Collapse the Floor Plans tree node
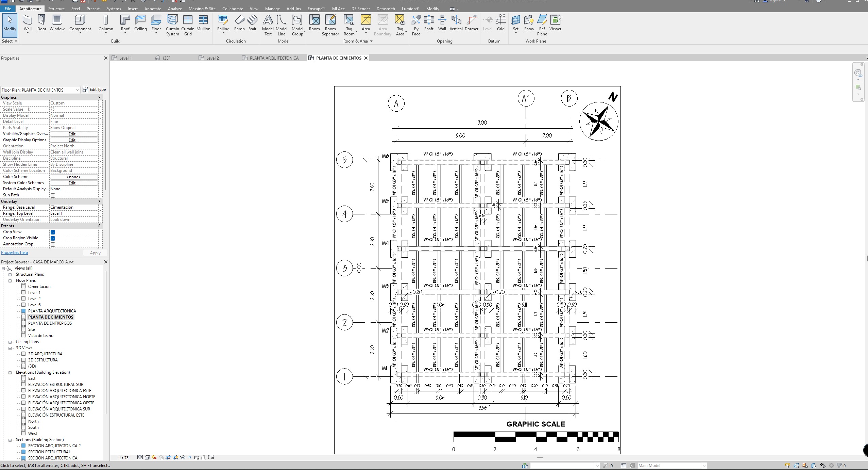 tap(10, 281)
